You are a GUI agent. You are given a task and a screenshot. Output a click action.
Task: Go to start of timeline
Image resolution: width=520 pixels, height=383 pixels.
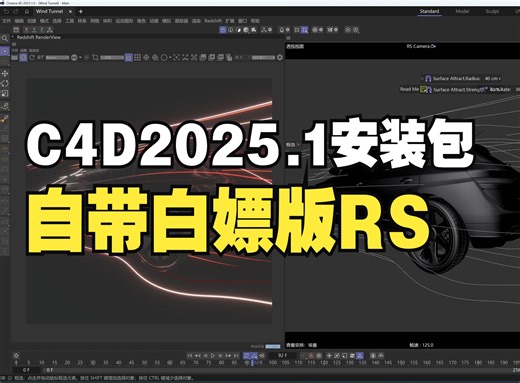coord(190,356)
